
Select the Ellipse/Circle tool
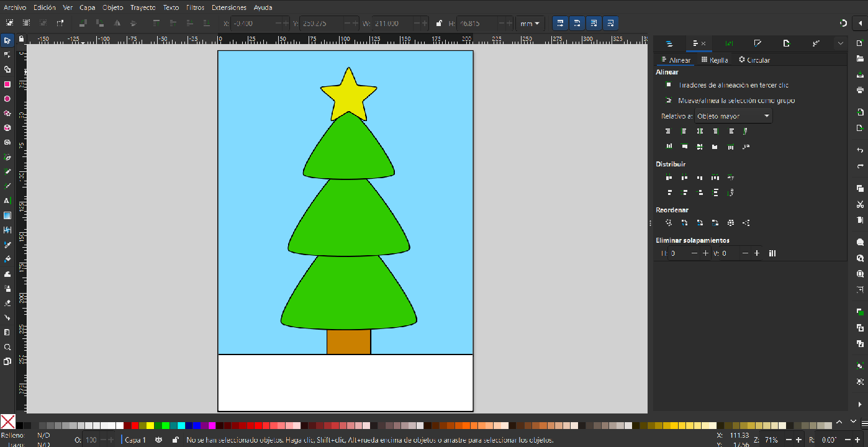point(7,99)
